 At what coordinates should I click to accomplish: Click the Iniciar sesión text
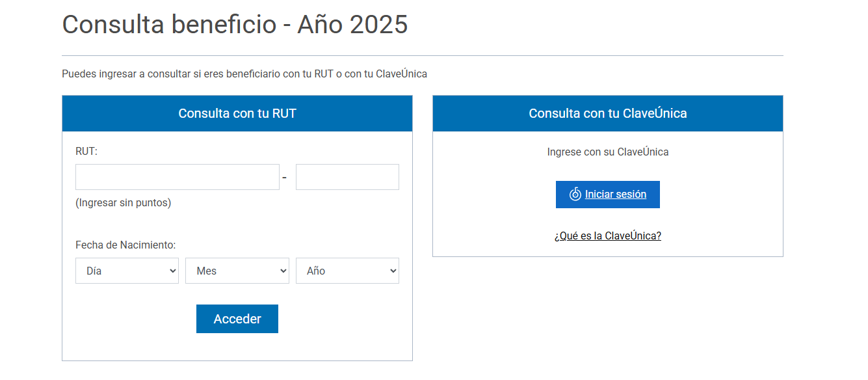[616, 194]
